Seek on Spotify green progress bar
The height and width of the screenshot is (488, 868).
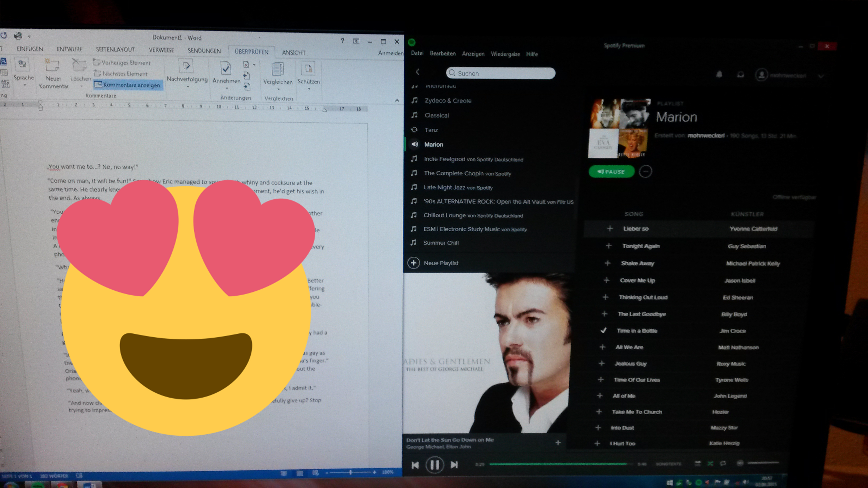558,464
